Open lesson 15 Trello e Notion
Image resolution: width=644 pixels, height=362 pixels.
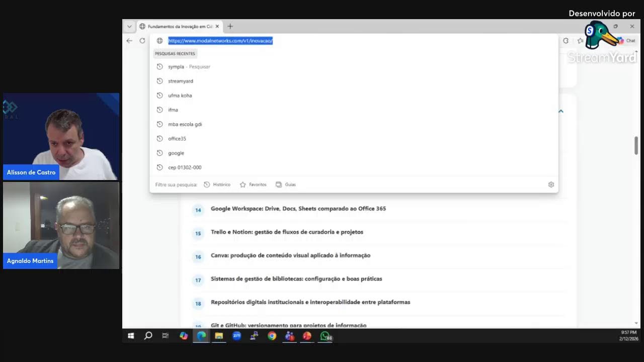(x=287, y=232)
